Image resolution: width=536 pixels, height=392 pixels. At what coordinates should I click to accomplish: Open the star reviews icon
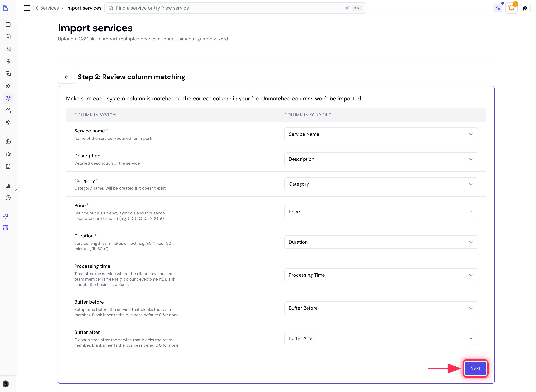(x=8, y=154)
